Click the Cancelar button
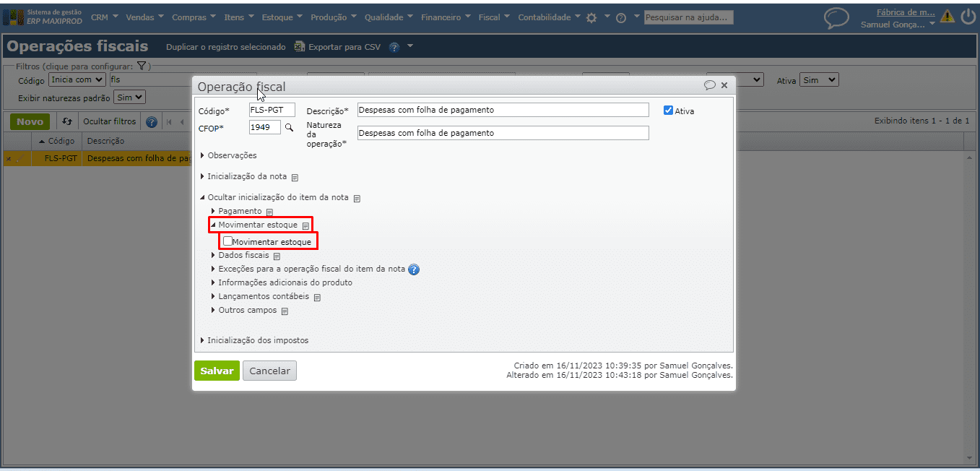Image resolution: width=980 pixels, height=471 pixels. (x=269, y=371)
